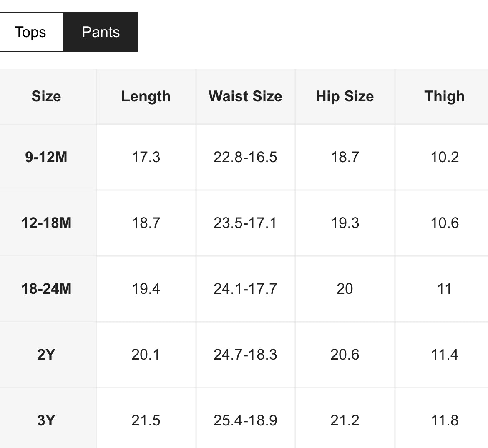Viewport: 488px width, 448px height.
Task: Select the 9-12M size row label
Action: click(46, 157)
